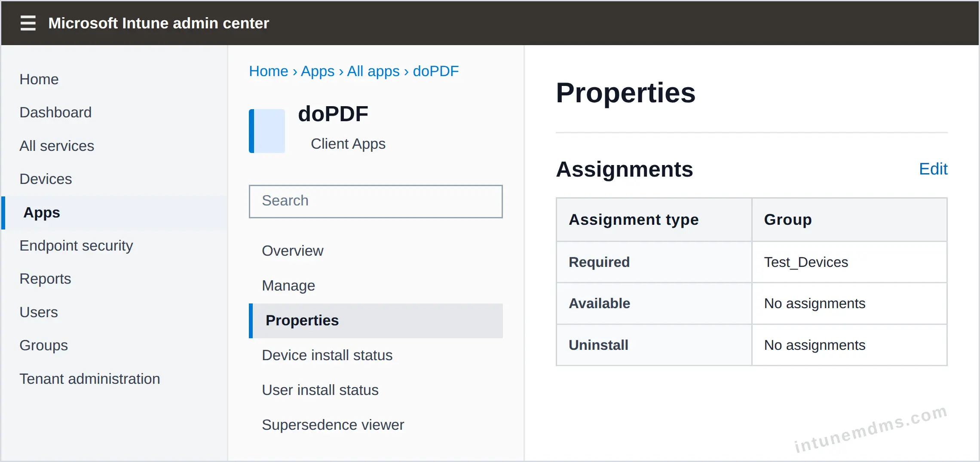Click the Home breadcrumb link

pyautogui.click(x=269, y=71)
